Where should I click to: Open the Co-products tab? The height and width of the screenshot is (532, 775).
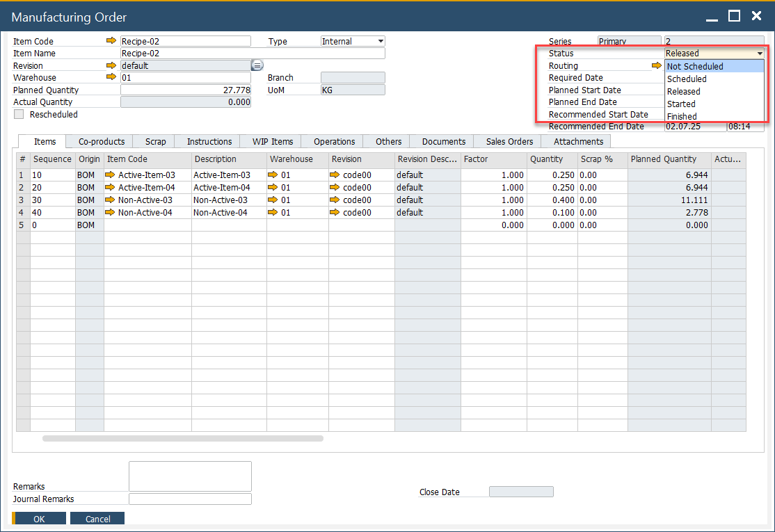pos(102,142)
